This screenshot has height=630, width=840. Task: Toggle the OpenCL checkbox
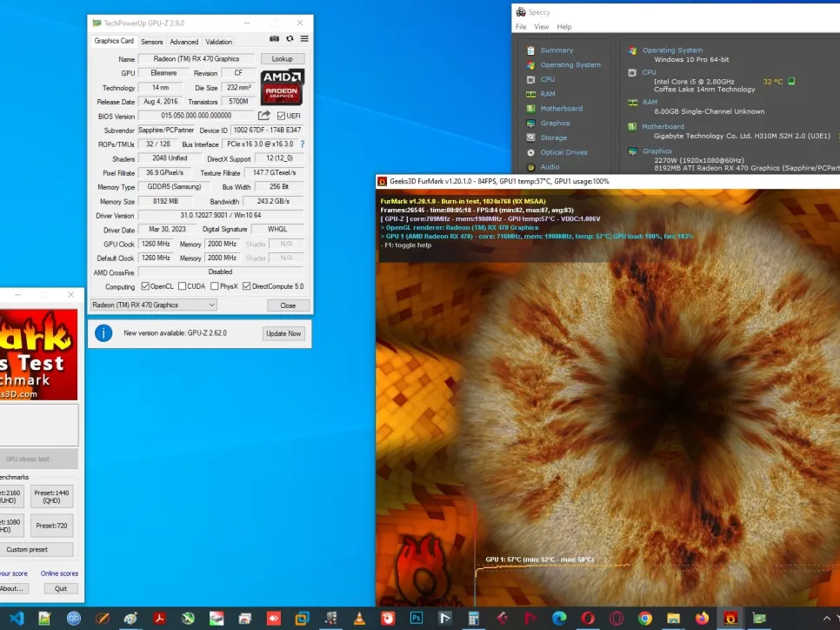click(145, 286)
